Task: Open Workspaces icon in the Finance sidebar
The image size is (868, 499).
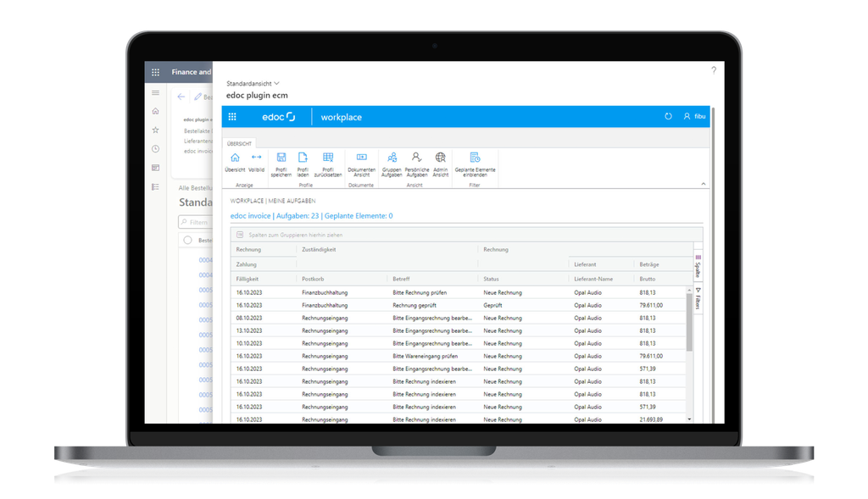Action: (156, 168)
